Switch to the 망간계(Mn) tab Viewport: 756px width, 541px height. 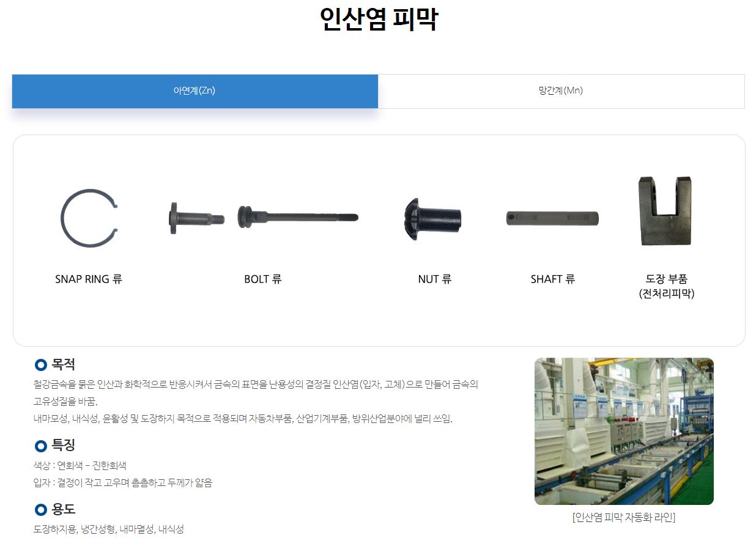(561, 91)
